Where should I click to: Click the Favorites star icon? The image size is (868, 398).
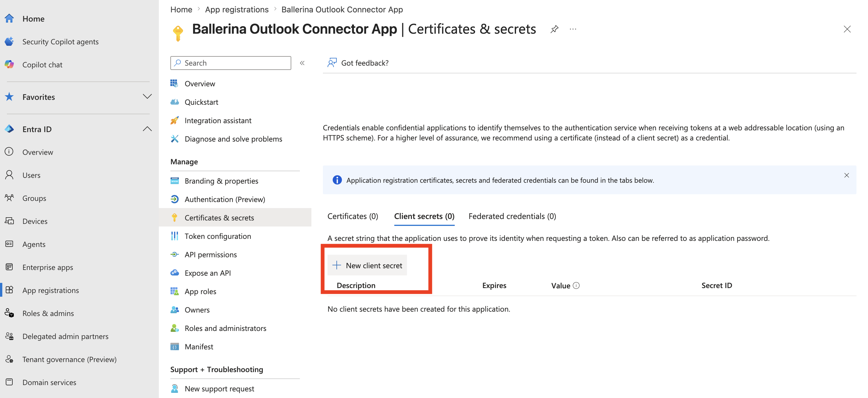coord(9,97)
